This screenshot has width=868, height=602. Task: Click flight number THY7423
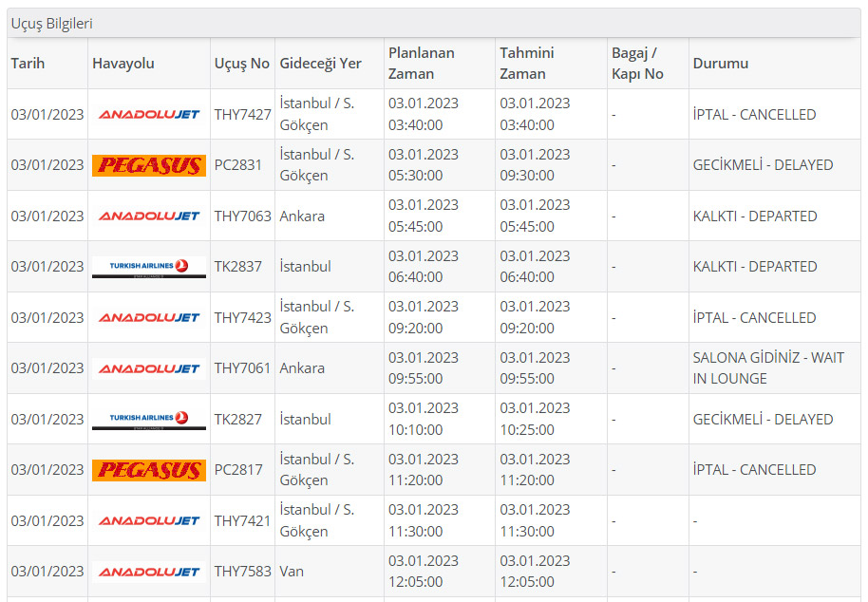click(242, 318)
